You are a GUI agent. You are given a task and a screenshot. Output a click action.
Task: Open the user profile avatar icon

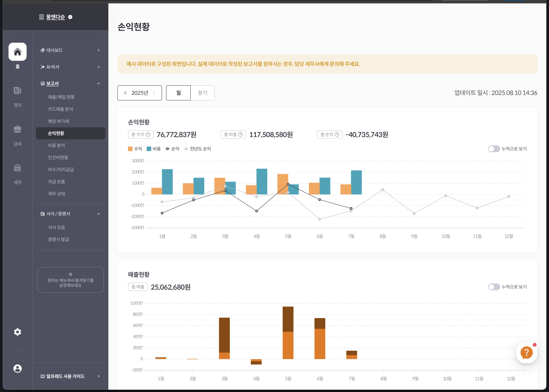click(17, 369)
